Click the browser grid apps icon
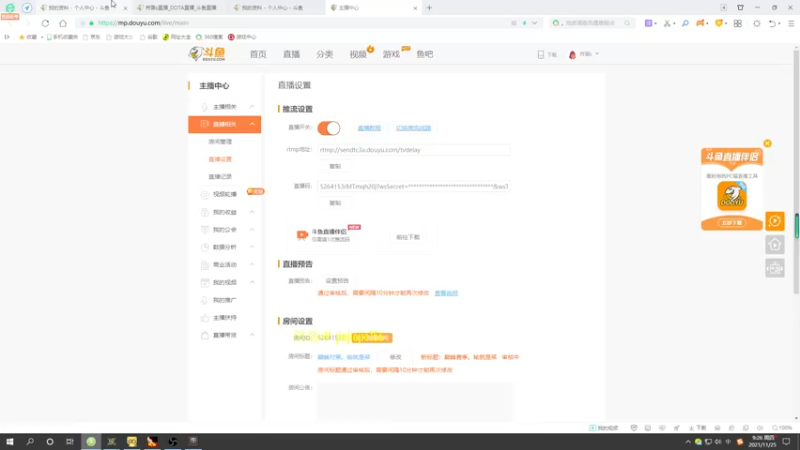This screenshot has height=450, width=800. [738, 23]
